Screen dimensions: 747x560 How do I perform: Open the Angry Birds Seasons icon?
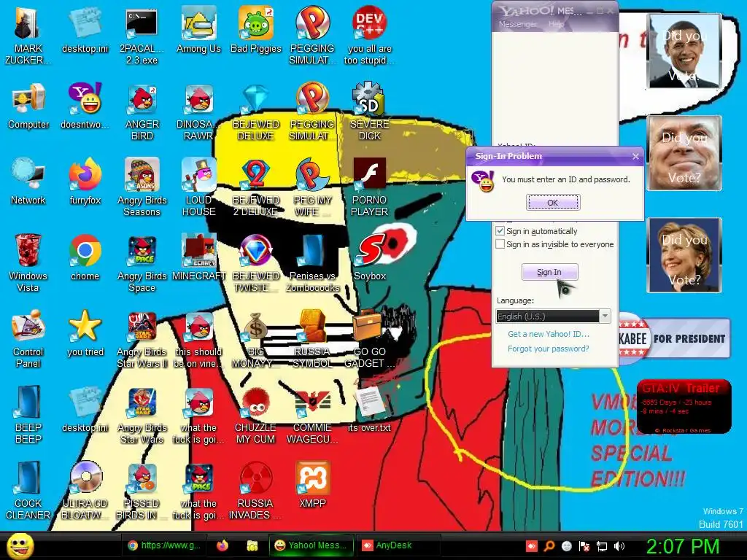142,187
